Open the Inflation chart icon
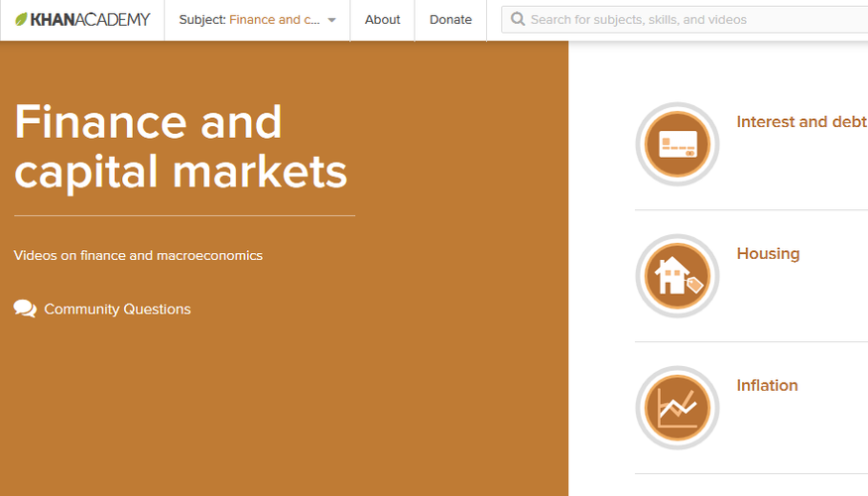Image resolution: width=868 pixels, height=496 pixels. [x=677, y=408]
